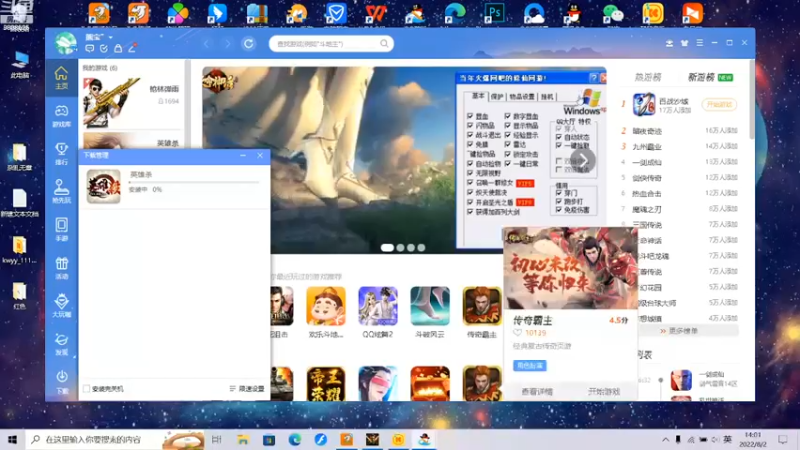The height and width of the screenshot is (450, 800).
Task: Toggle the 安装完关机 checkbox in download manager
Action: pyautogui.click(x=87, y=389)
